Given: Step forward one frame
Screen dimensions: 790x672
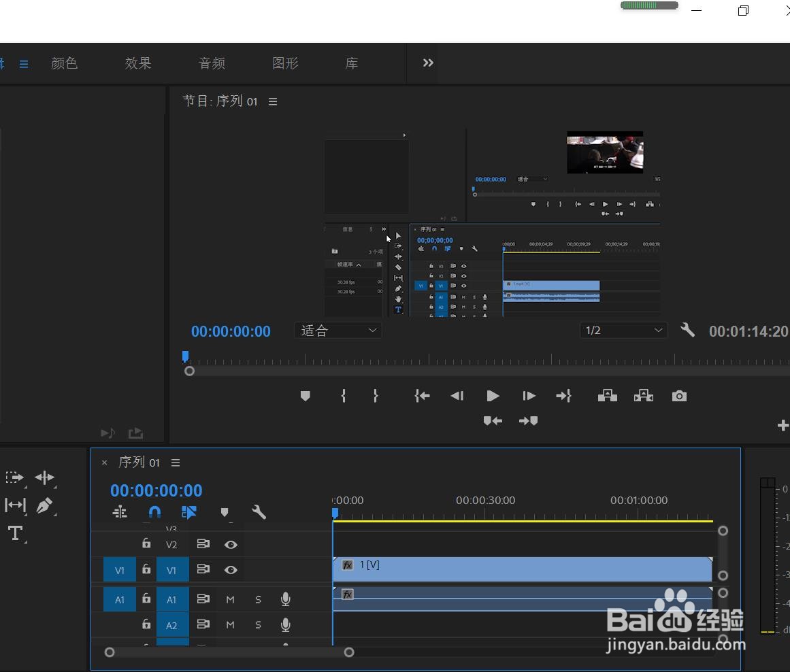Looking at the screenshot, I should coord(529,396).
